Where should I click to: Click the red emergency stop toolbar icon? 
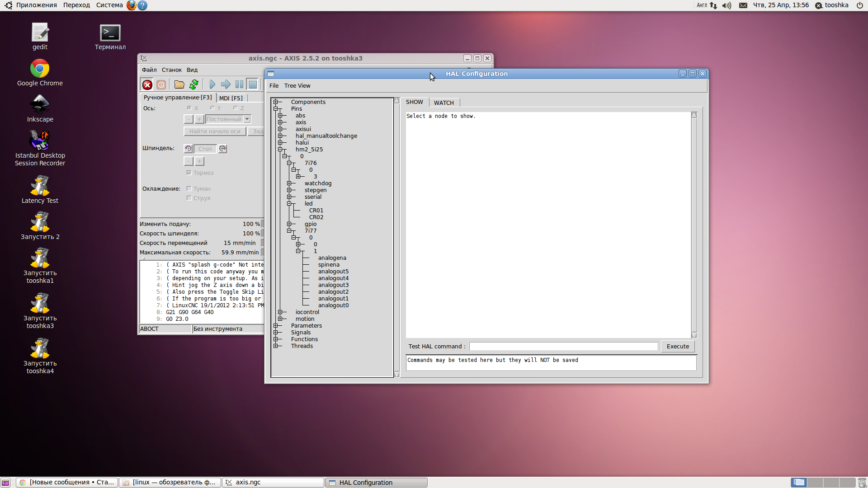(147, 84)
